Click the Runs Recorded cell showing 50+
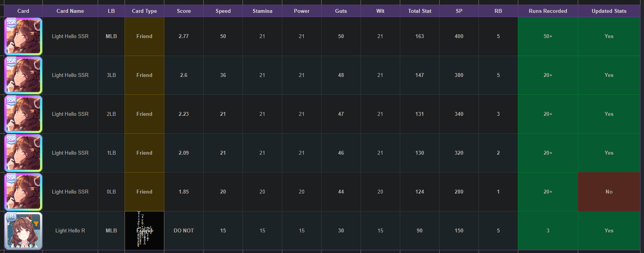The height and width of the screenshot is (253, 644). pyautogui.click(x=548, y=36)
